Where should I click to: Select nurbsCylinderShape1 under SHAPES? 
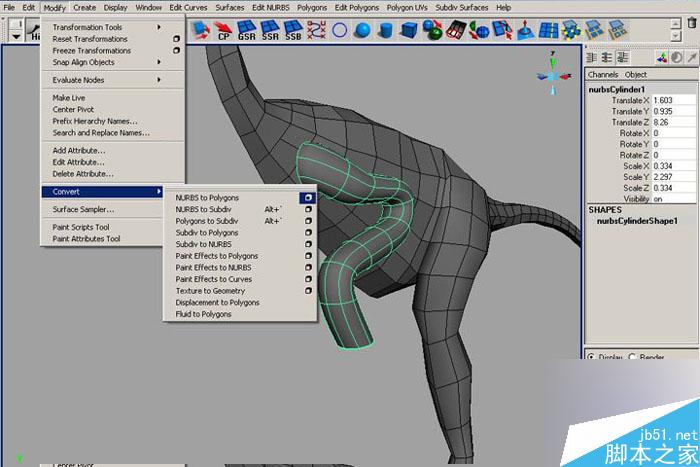click(637, 221)
